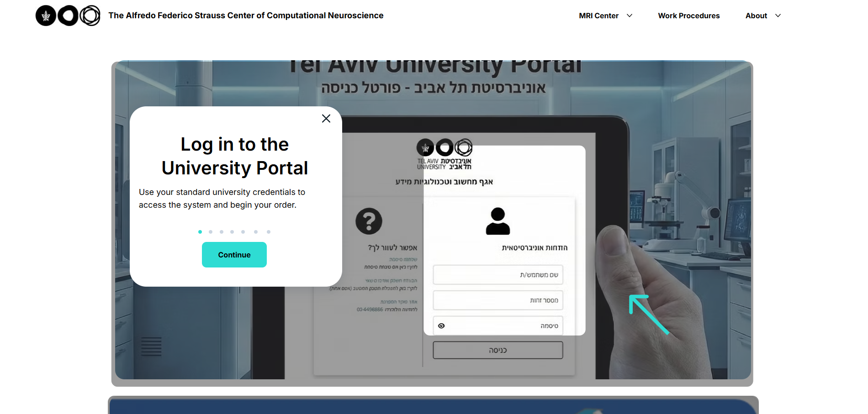Click the user avatar icon in login form

pos(498,221)
